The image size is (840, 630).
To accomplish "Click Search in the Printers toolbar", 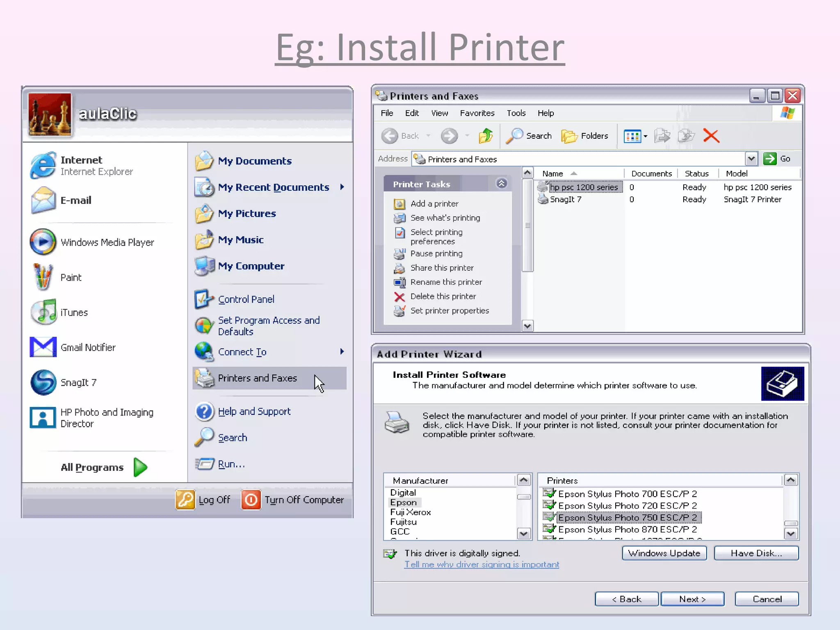I will [529, 136].
